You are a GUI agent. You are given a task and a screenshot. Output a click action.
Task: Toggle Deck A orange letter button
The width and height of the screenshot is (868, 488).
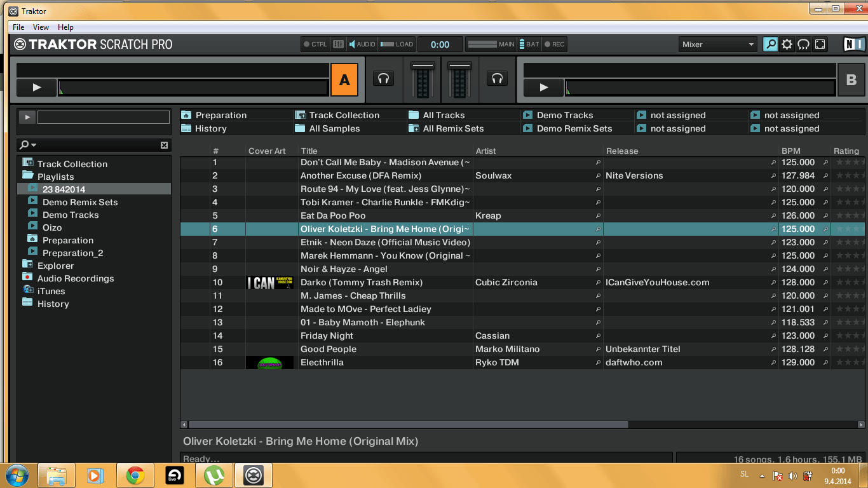click(344, 80)
